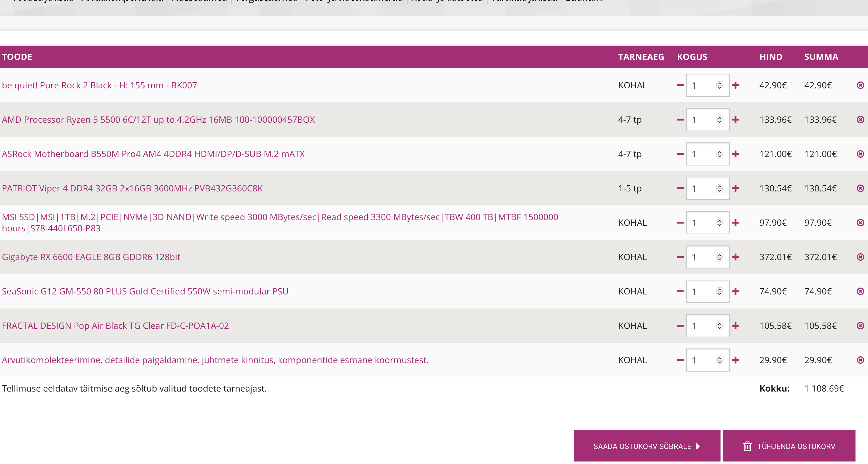Image resolution: width=868 pixels, height=464 pixels.
Task: Open Arvutikomplekteerimine assembly service link
Action: pyautogui.click(x=215, y=360)
